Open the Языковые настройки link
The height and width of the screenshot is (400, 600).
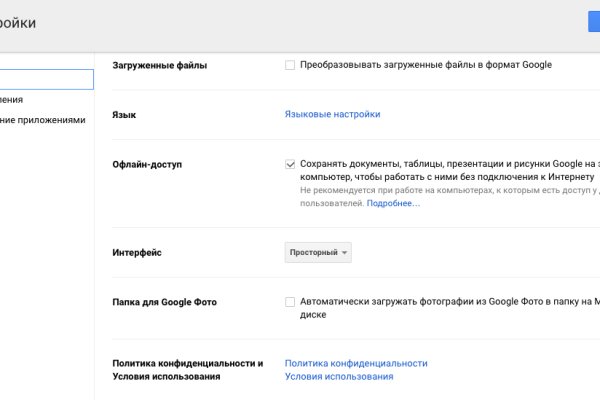(332, 114)
